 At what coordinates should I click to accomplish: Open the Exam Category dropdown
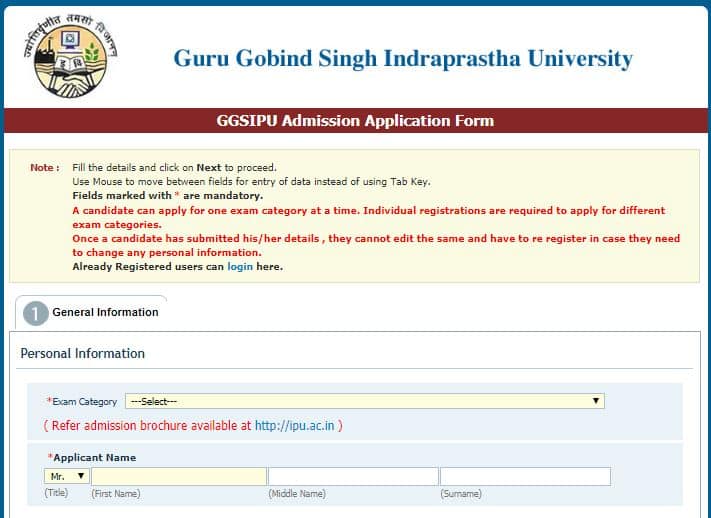click(x=365, y=401)
